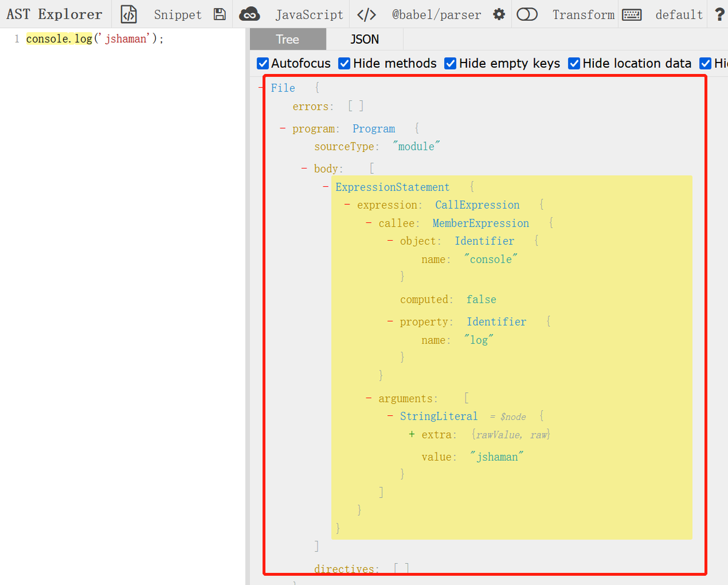Viewport: 728px width, 585px height.
Task: Select the Tree tab
Action: coord(287,39)
